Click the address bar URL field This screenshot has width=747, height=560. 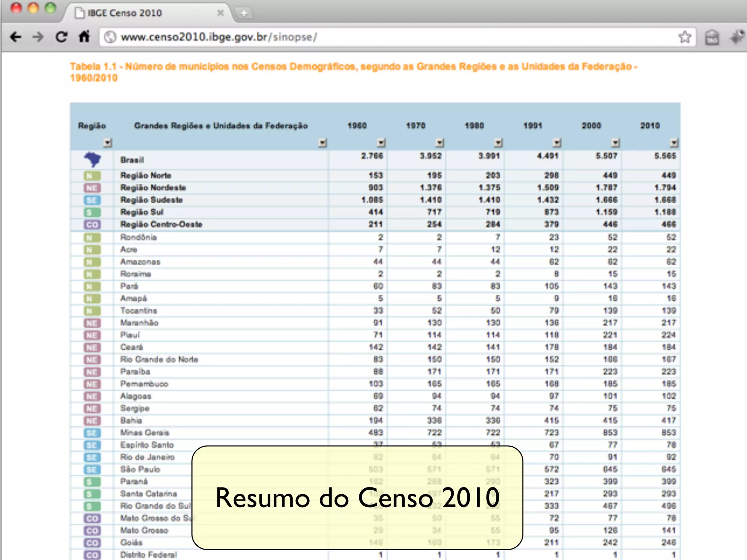[398, 37]
